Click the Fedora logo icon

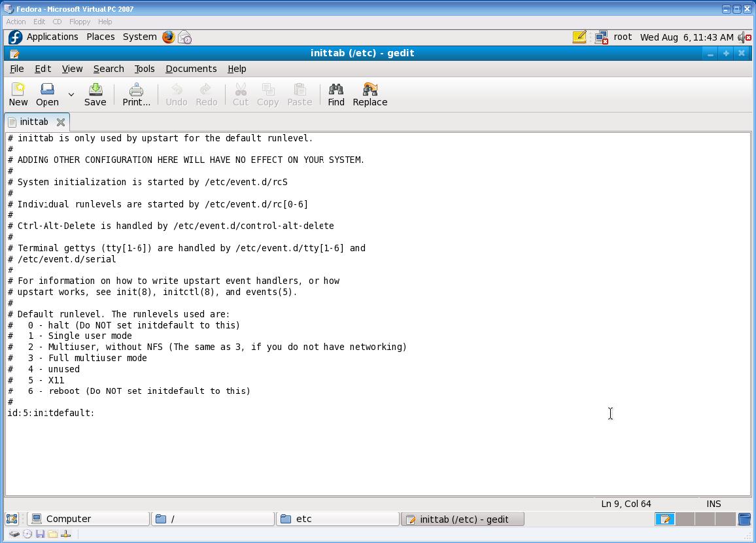click(x=16, y=37)
